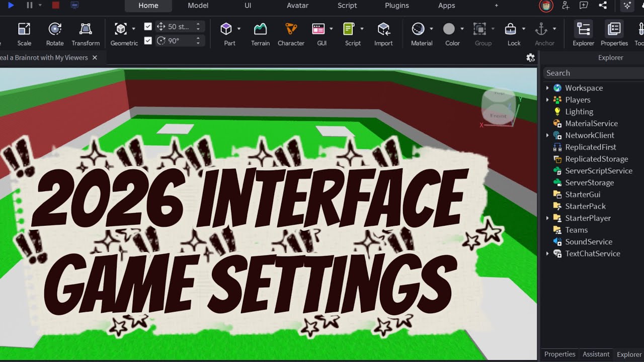
Task: Adjust the stepper beside 50 studs
Action: [x=198, y=27]
